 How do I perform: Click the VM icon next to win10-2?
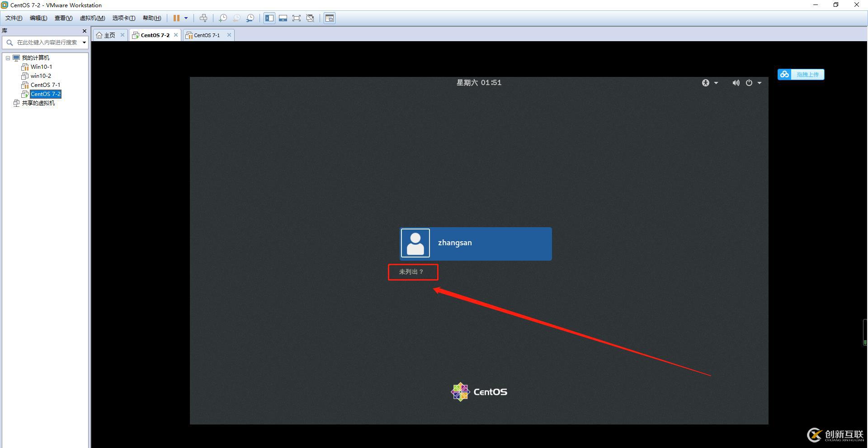pyautogui.click(x=25, y=76)
